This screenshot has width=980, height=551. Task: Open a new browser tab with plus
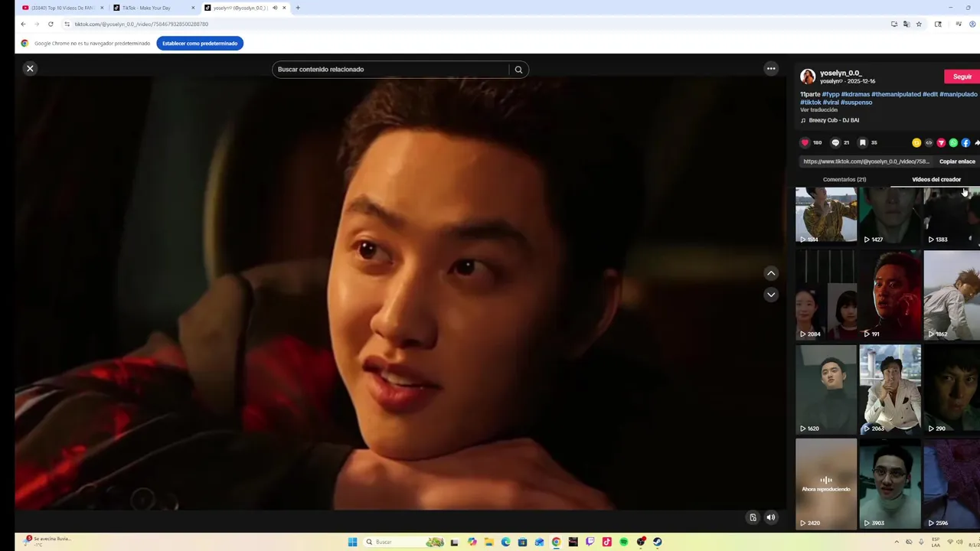[x=298, y=8]
